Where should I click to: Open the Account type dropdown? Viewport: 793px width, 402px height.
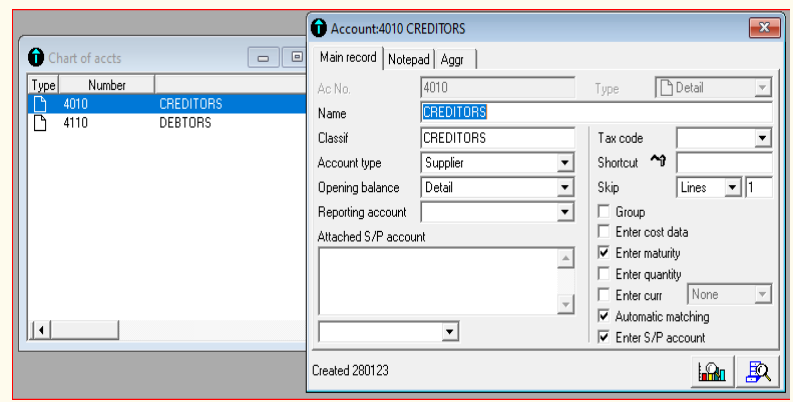[565, 163]
